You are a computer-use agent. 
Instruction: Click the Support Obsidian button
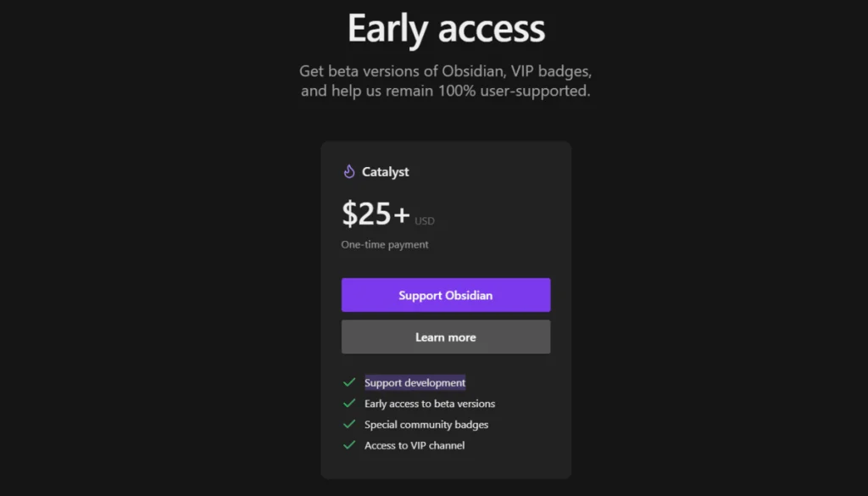(445, 294)
